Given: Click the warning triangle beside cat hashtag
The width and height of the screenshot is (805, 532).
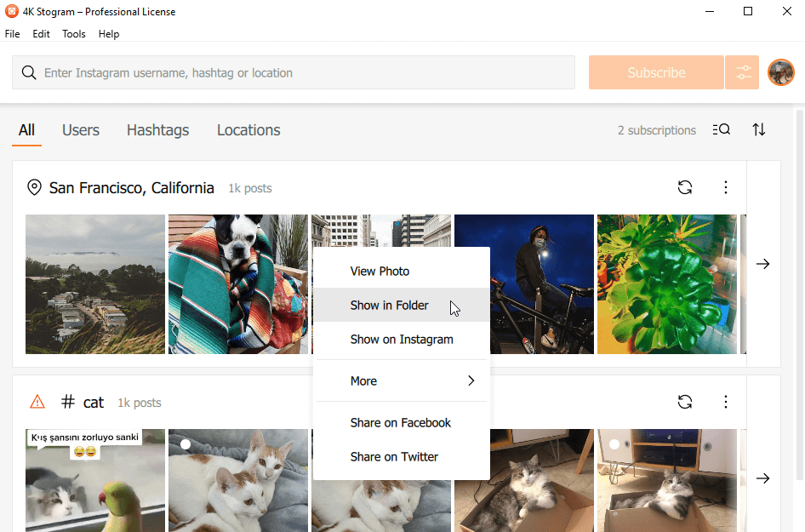Looking at the screenshot, I should [37, 402].
